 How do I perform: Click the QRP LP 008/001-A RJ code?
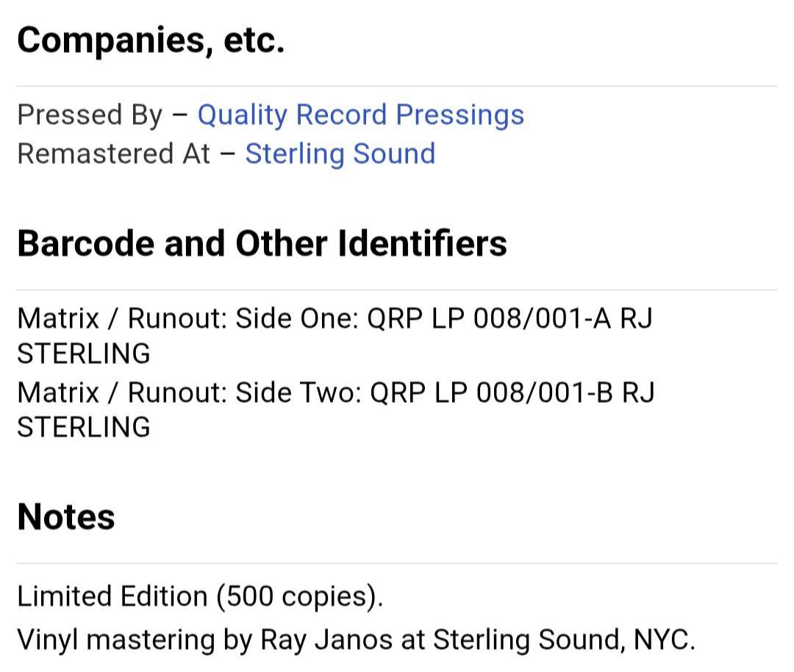pos(509,319)
